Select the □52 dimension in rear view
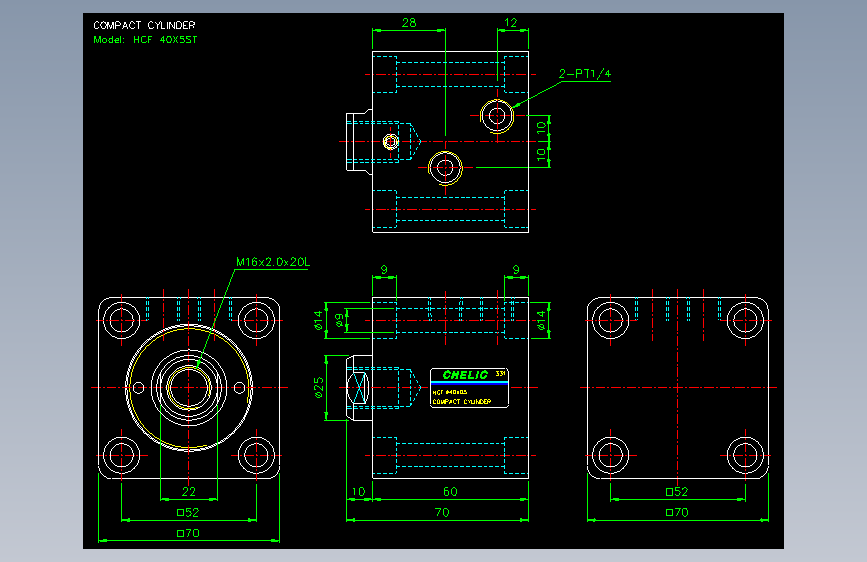867x562 pixels. click(x=677, y=492)
